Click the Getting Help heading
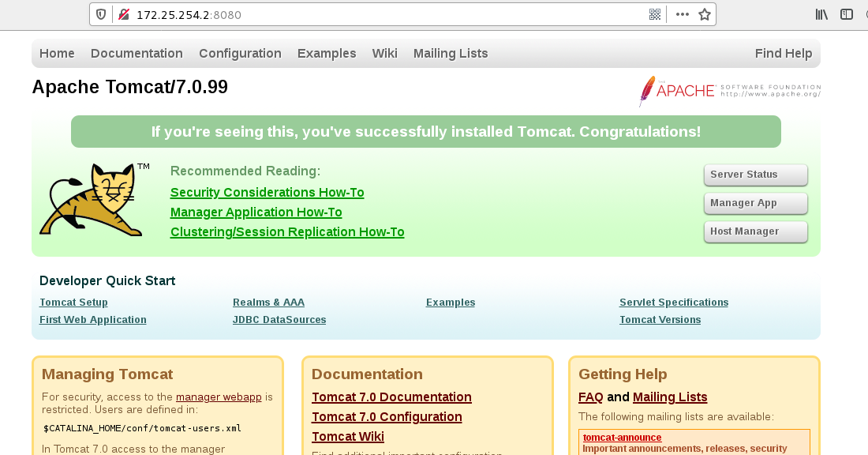This screenshot has height=455, width=868. coord(623,374)
